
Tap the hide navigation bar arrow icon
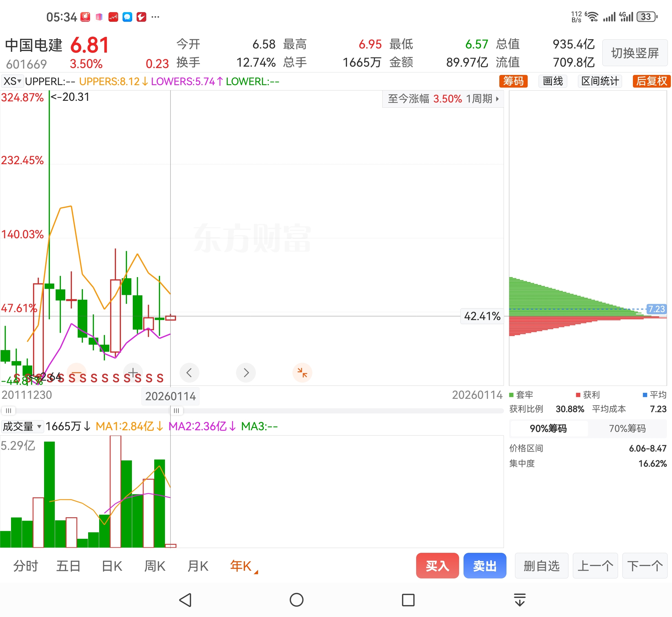[519, 600]
